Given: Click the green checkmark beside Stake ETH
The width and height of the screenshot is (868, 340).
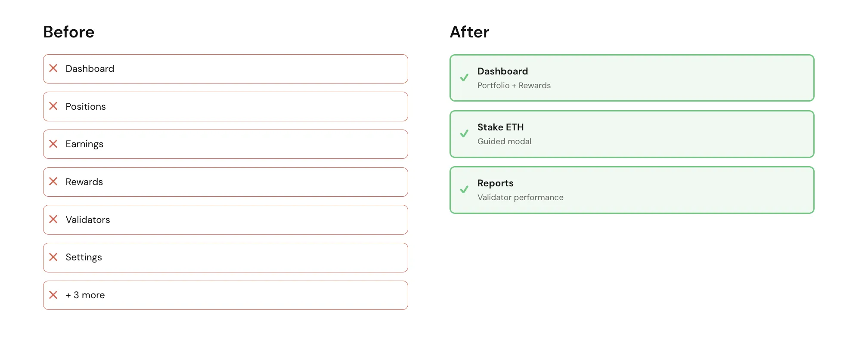Looking at the screenshot, I should point(464,134).
